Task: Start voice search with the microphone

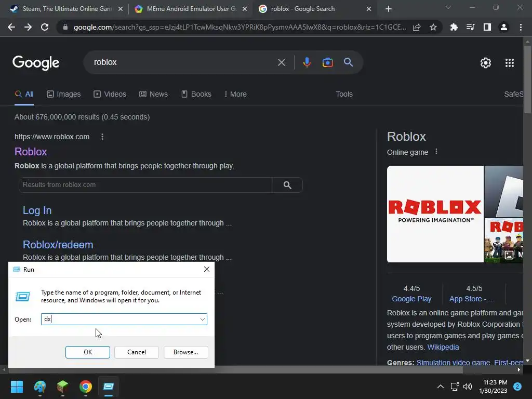Action: (307, 62)
